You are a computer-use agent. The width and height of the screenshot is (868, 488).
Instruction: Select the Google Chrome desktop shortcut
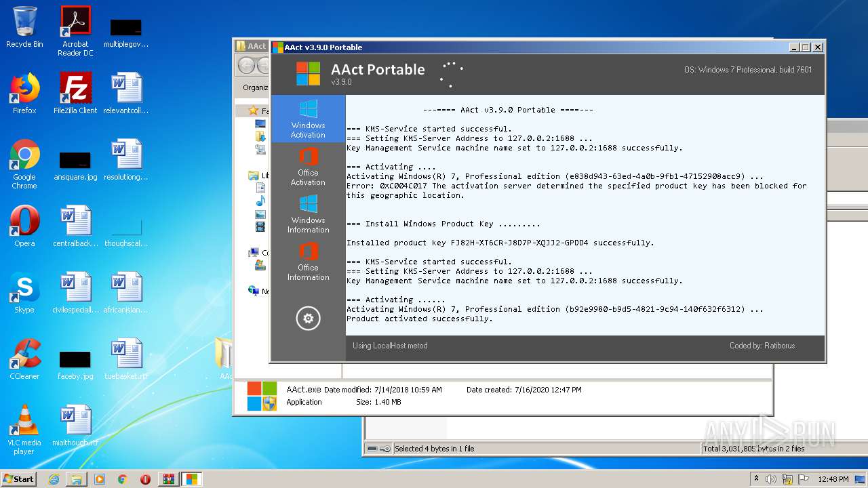24,164
